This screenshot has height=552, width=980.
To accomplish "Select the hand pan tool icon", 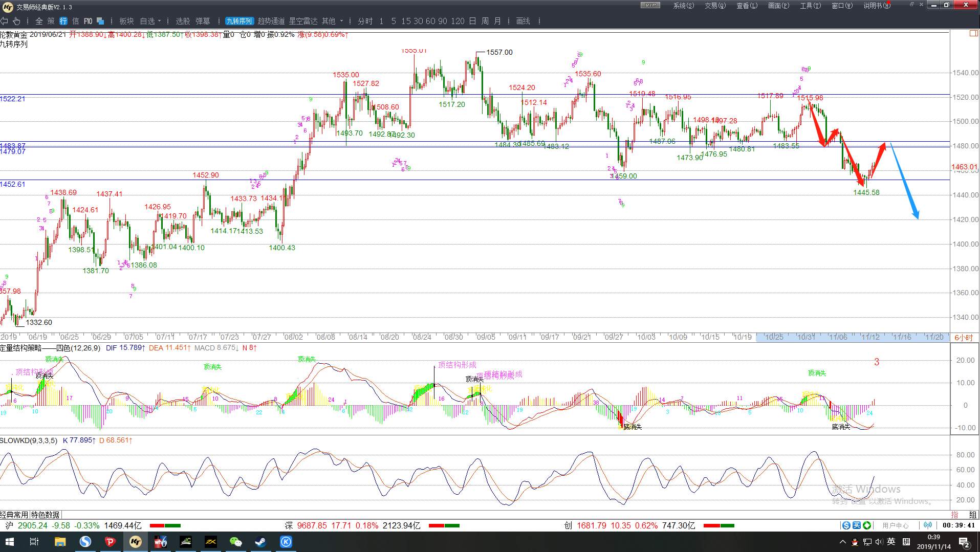I will (x=16, y=21).
